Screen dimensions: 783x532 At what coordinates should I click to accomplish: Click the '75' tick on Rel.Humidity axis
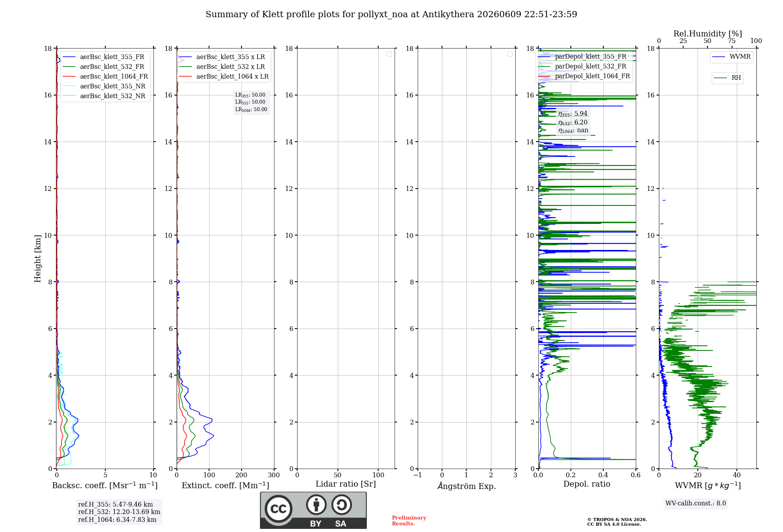click(x=732, y=41)
